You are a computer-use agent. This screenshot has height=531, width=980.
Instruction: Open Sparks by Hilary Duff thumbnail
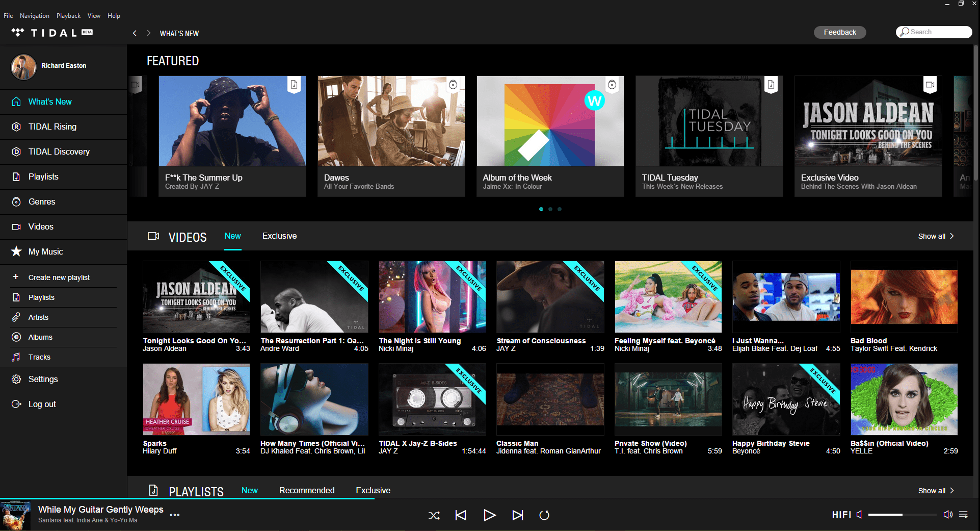point(196,399)
